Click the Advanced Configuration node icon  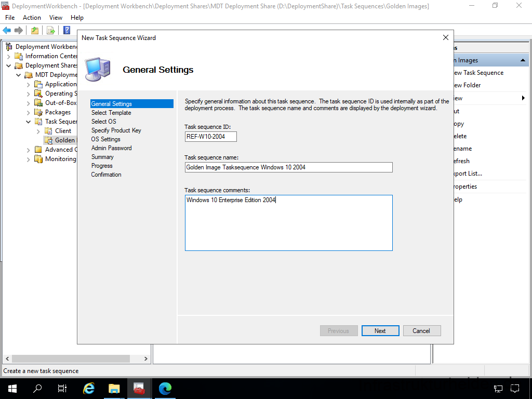[38, 150]
